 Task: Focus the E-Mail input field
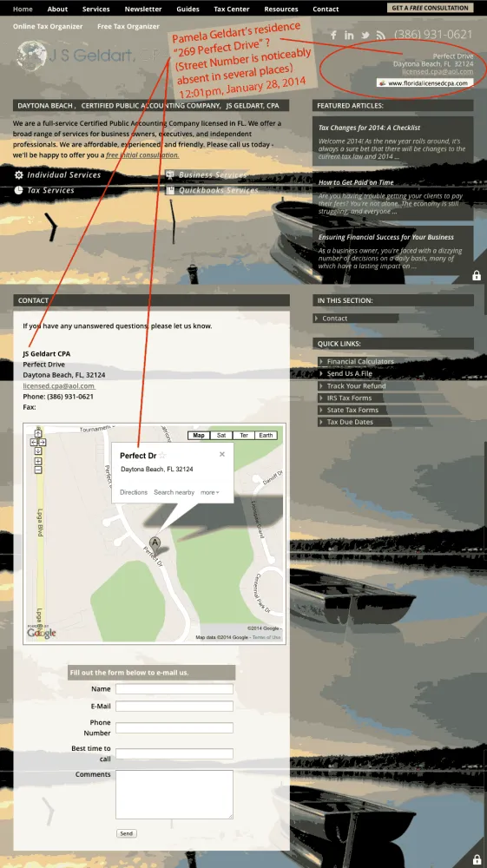click(174, 706)
